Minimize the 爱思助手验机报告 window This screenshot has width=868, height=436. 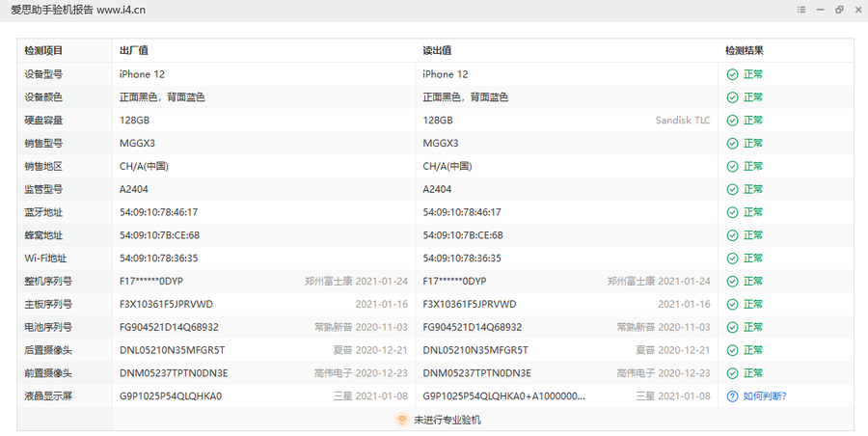[x=821, y=10]
